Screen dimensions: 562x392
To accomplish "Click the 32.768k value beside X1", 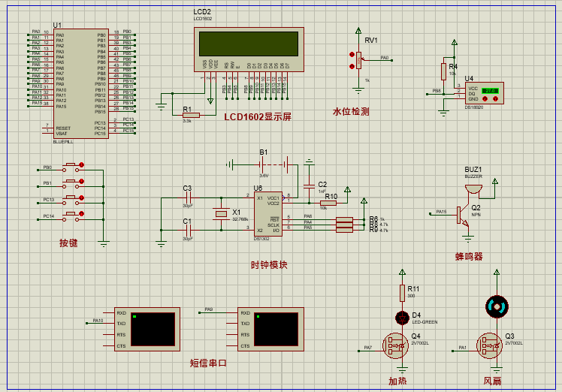I will coord(240,219).
